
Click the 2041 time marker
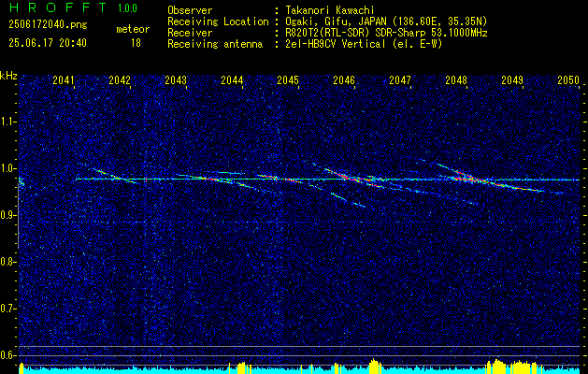64,80
